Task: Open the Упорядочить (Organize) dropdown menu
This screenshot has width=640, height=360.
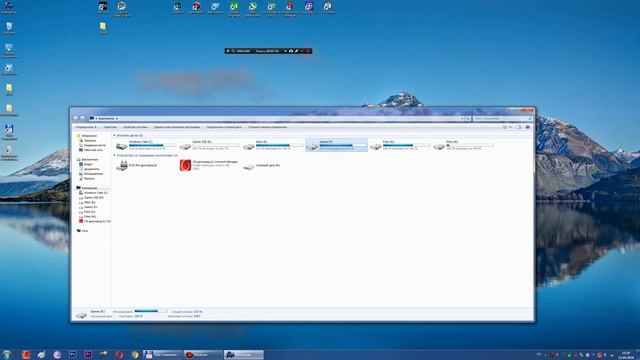Action: [86, 127]
